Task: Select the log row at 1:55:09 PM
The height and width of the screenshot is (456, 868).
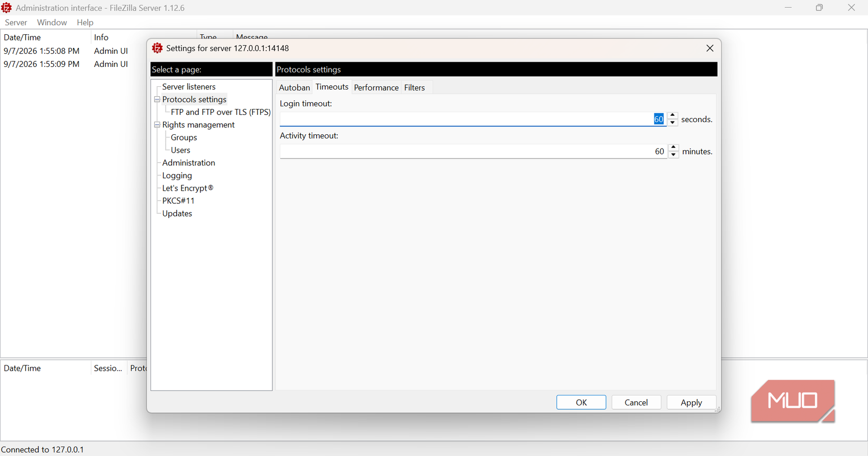Action: (74, 64)
